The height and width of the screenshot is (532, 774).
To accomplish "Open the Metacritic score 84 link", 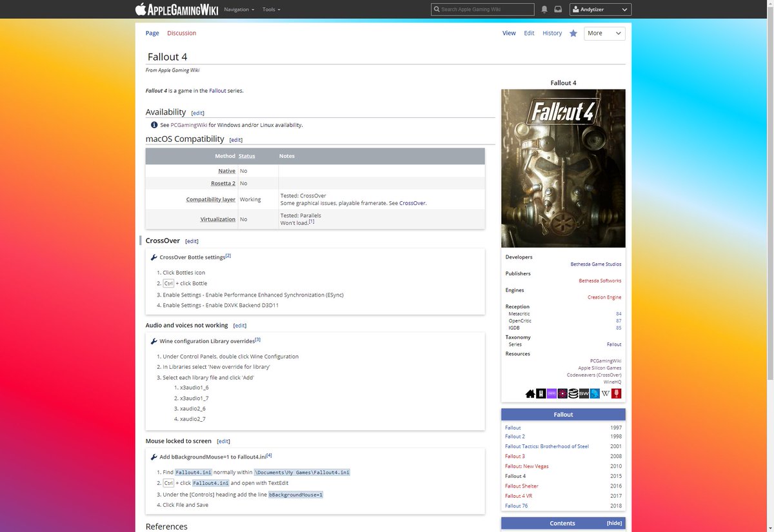I will [619, 314].
